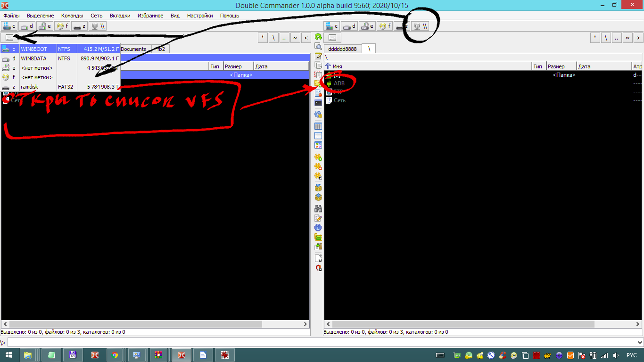Open the ADB virtual file system entry
644x362 pixels.
(339, 83)
